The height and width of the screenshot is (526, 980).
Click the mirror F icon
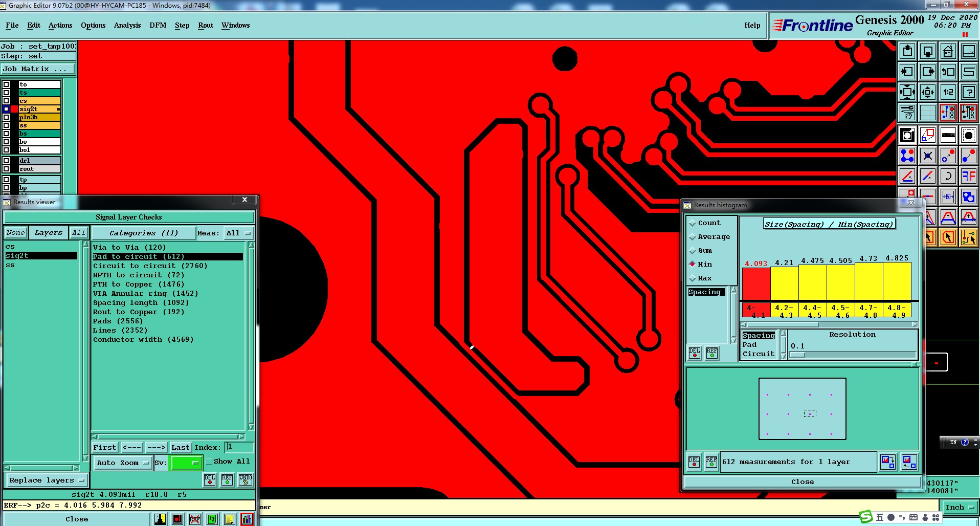pos(969,177)
